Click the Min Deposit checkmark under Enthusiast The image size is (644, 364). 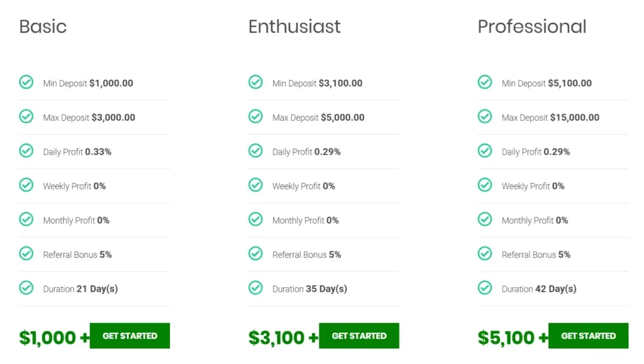[255, 82]
